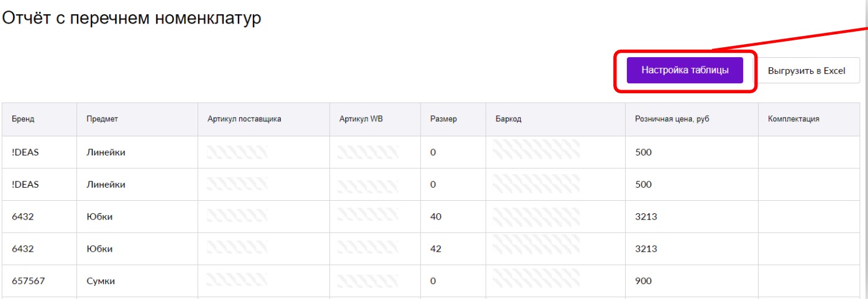This screenshot has width=868, height=299.
Task: Click Юбки cell in size 40 row
Action: (137, 216)
